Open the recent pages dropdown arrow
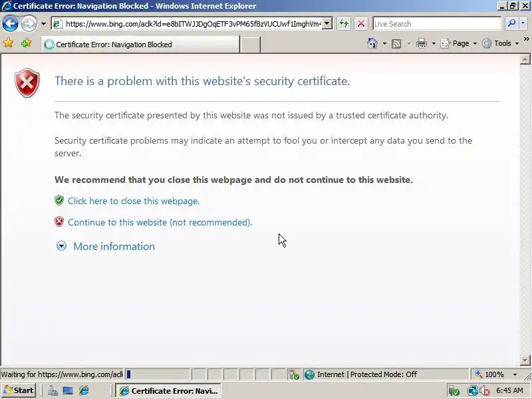The image size is (532, 399). coord(43,24)
